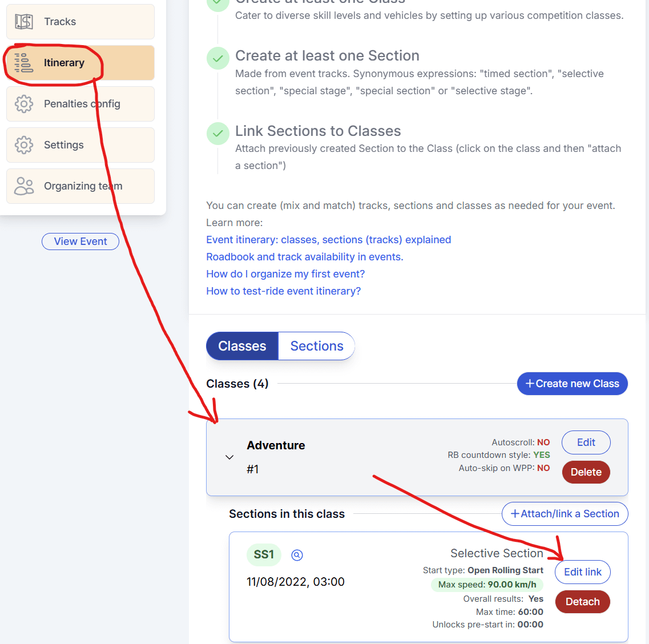Click the Settings gear icon
The width and height of the screenshot is (649, 644).
(x=24, y=145)
